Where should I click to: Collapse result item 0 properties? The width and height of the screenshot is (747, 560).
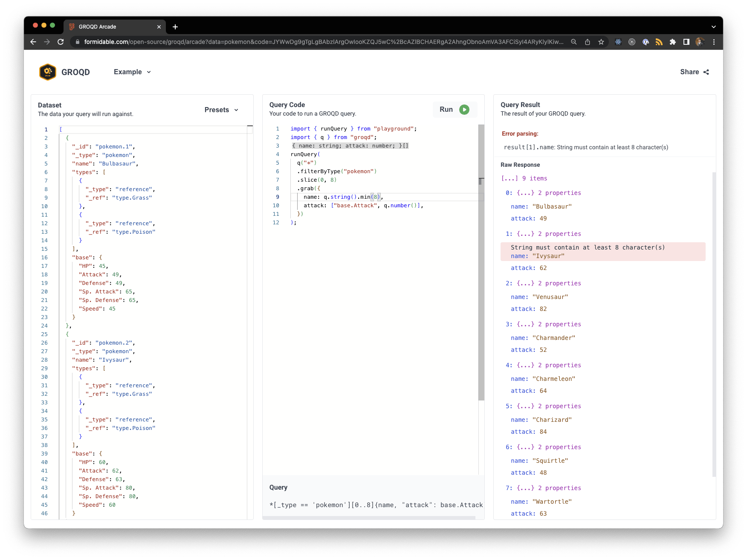[x=543, y=193]
